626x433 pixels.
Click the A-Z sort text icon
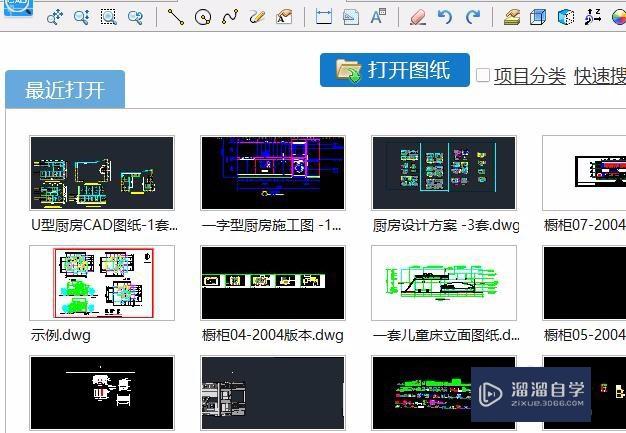point(593,17)
